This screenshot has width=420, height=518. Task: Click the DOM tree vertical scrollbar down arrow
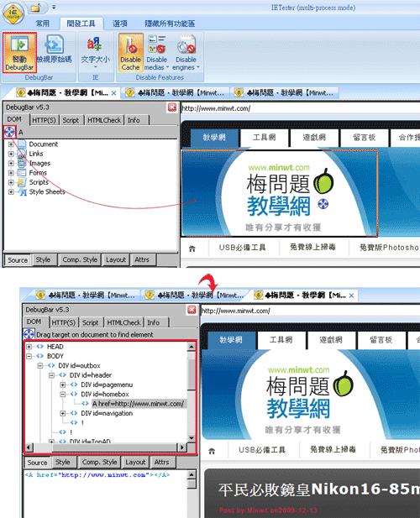click(192, 438)
